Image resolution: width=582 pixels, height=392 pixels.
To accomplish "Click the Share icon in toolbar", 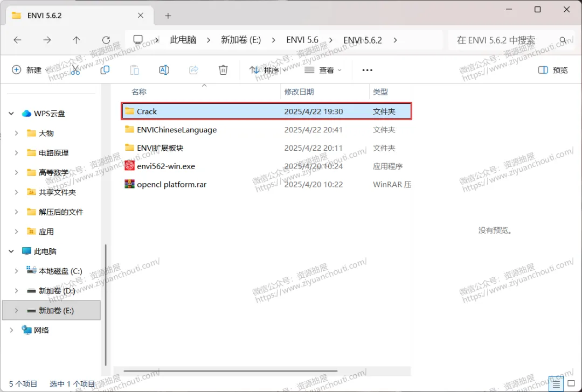I will (x=194, y=69).
